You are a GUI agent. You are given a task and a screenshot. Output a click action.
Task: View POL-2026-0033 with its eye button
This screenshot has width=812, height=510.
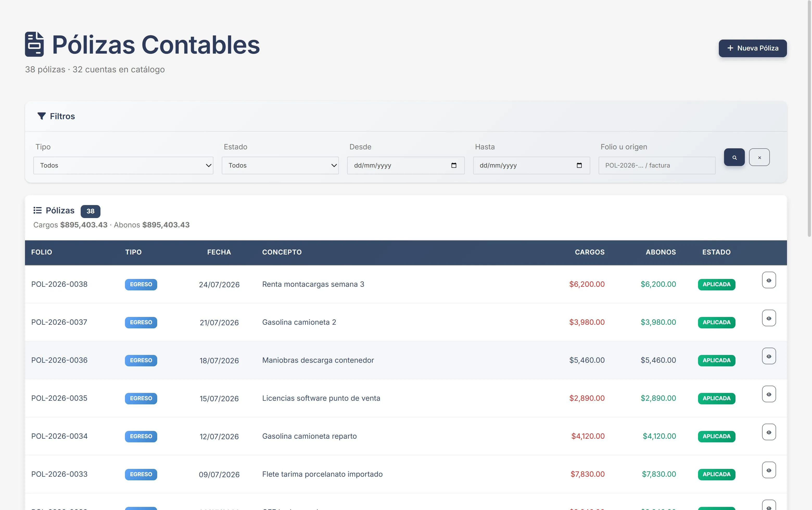(x=769, y=470)
